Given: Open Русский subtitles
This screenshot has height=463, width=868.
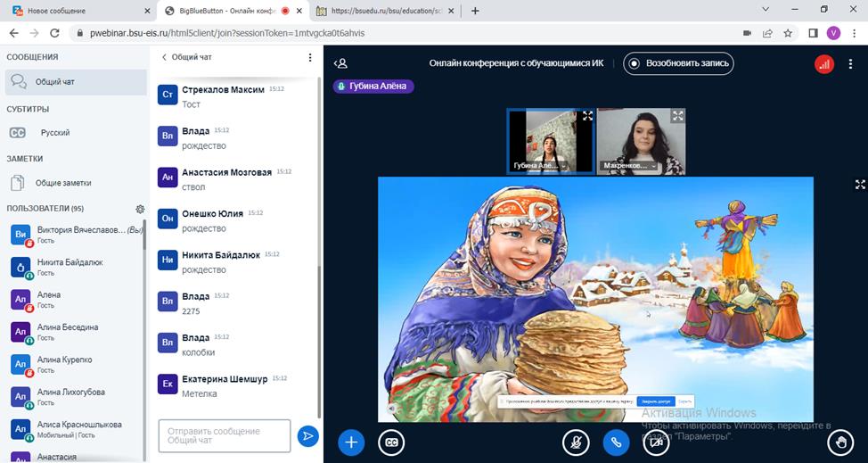Looking at the screenshot, I should pyautogui.click(x=77, y=133).
